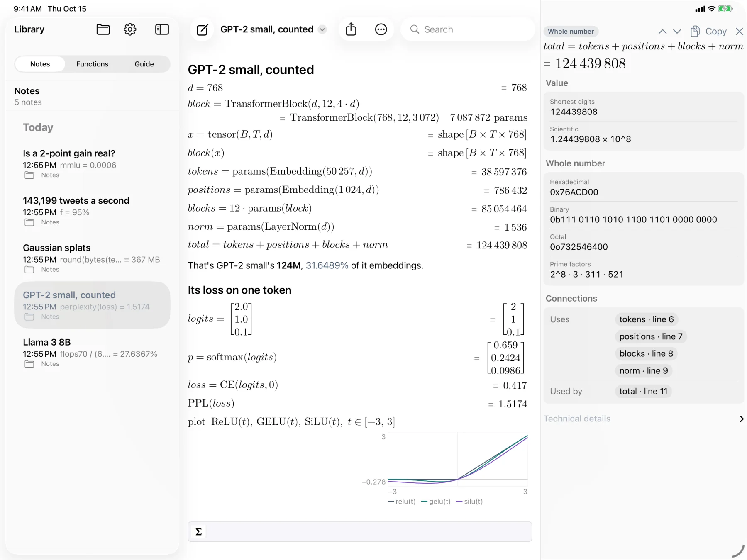Open the 'Llama 3 8B' note
The height and width of the screenshot is (560, 747).
[92, 353]
